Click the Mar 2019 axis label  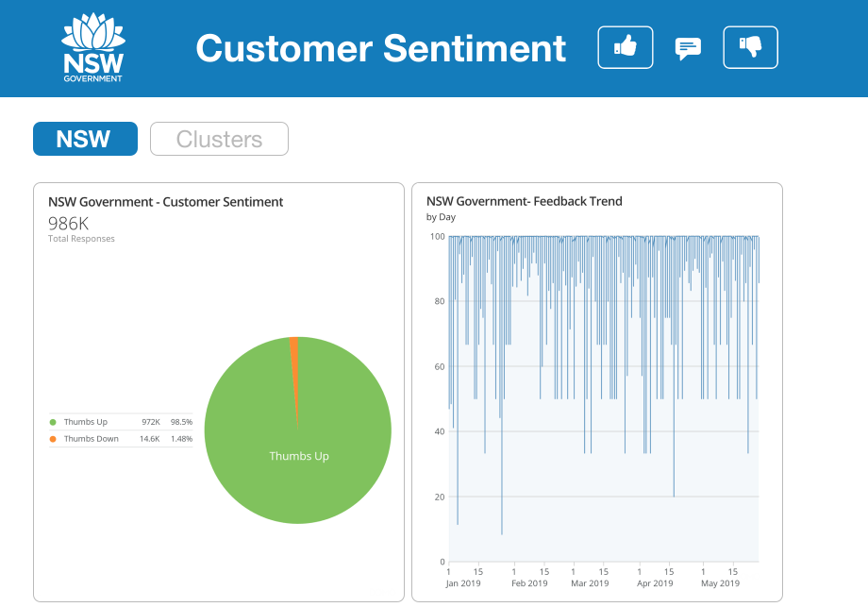(x=590, y=583)
